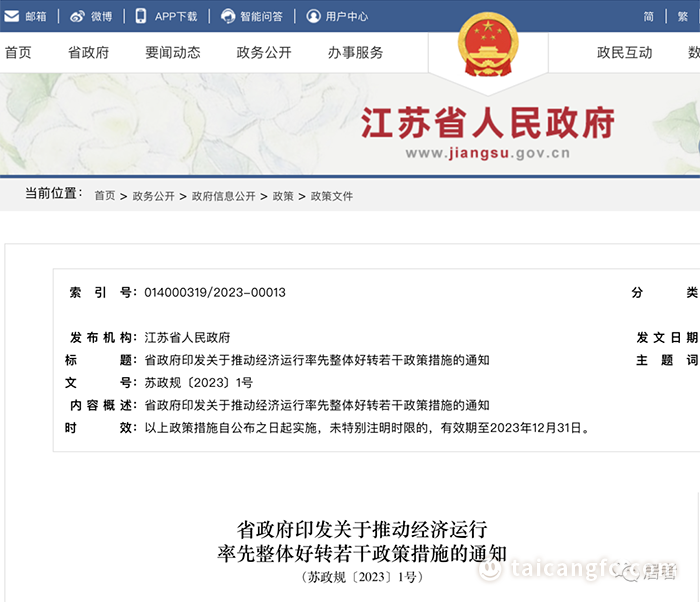
Task: Open 政民互动 navigation item
Action: 625,53
